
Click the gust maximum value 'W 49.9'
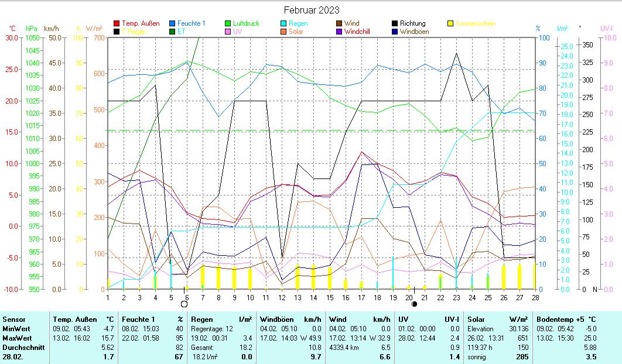[x=310, y=338]
